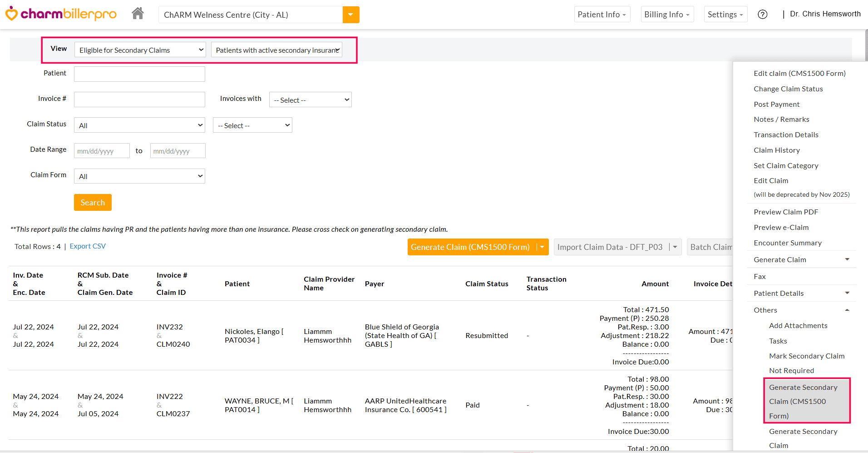Click invoice INV232 cell
The width and height of the screenshot is (868, 453).
[x=170, y=327]
